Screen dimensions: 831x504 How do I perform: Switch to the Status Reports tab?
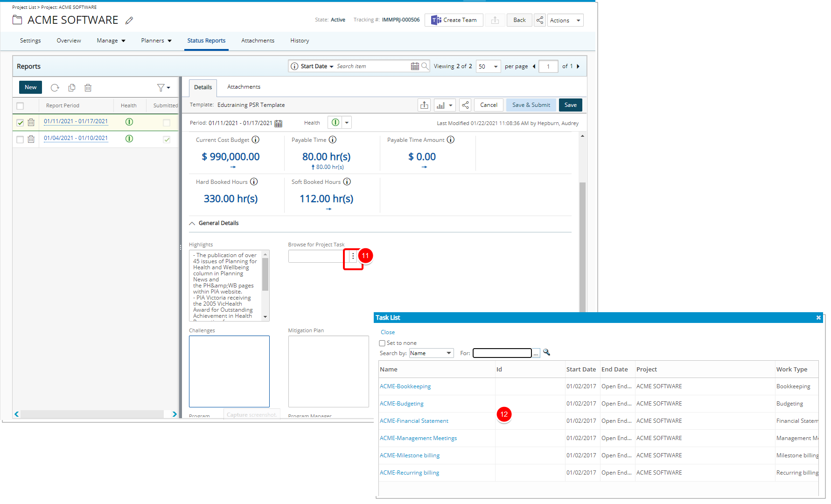coord(206,41)
